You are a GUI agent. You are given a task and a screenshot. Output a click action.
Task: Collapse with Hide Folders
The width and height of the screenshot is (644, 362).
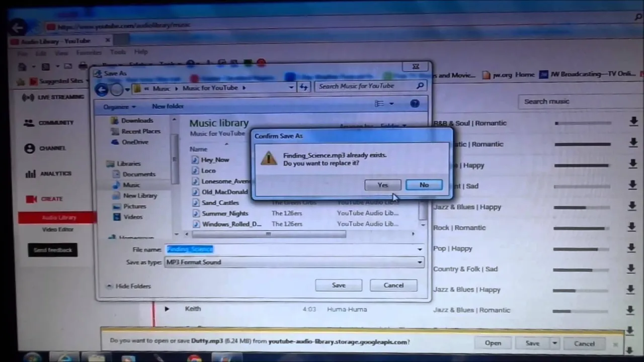click(129, 286)
